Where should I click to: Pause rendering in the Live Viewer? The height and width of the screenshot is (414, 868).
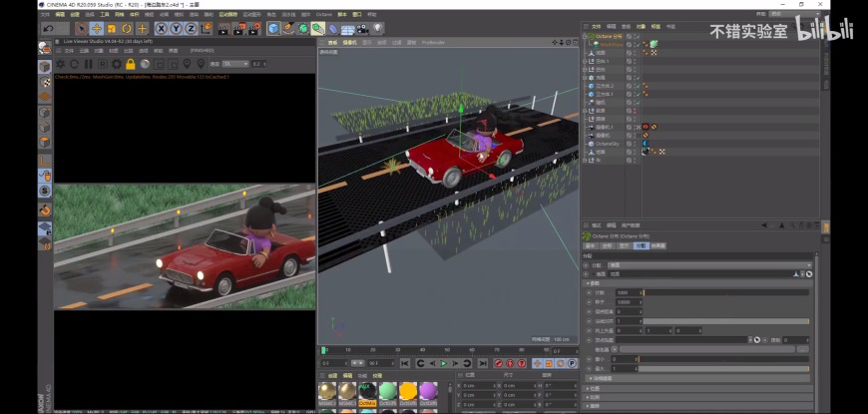point(87,64)
